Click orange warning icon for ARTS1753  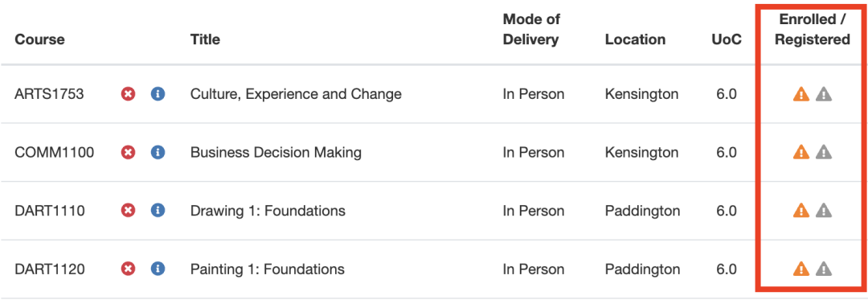801,94
